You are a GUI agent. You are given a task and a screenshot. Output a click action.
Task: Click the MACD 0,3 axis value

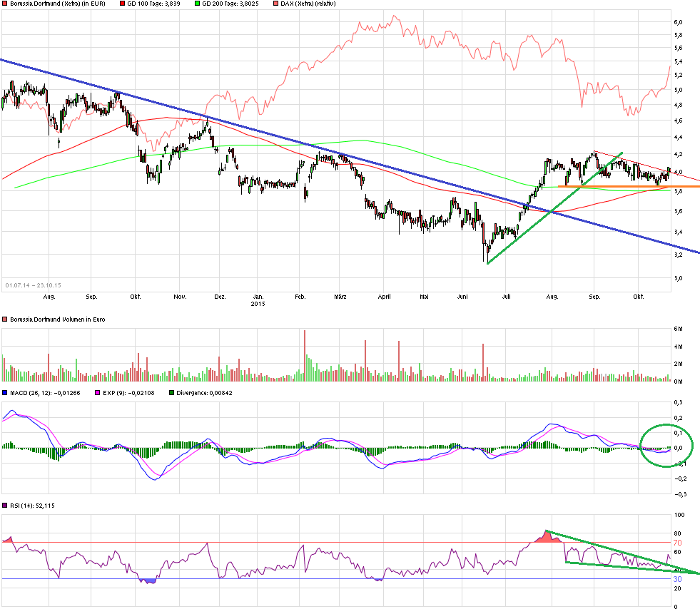click(x=678, y=402)
